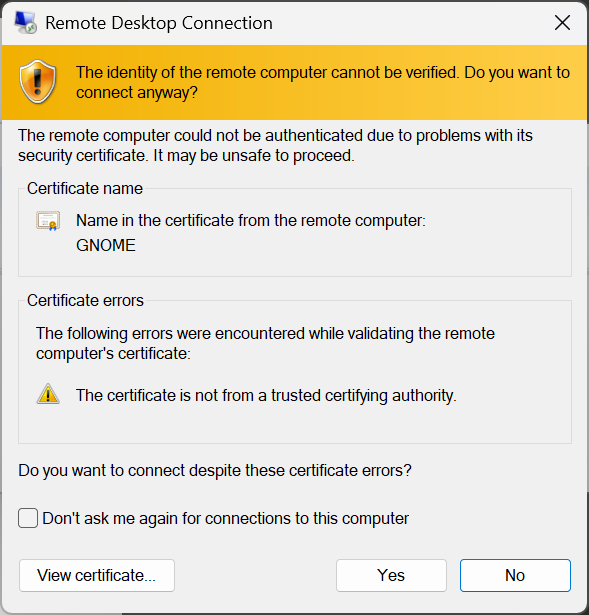Screen dimensions: 589x615
Task: Click the "could not be authenticated" description paragraph
Action: point(275,146)
